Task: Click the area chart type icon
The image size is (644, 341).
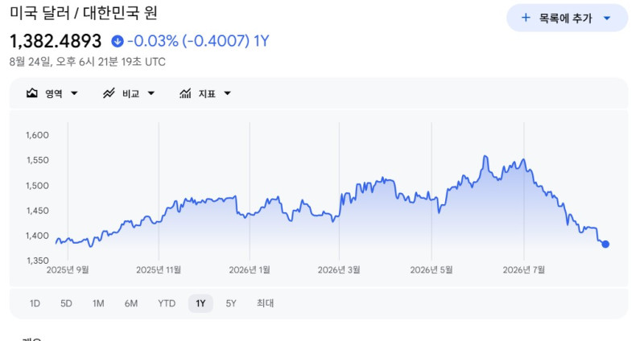Action: (32, 93)
